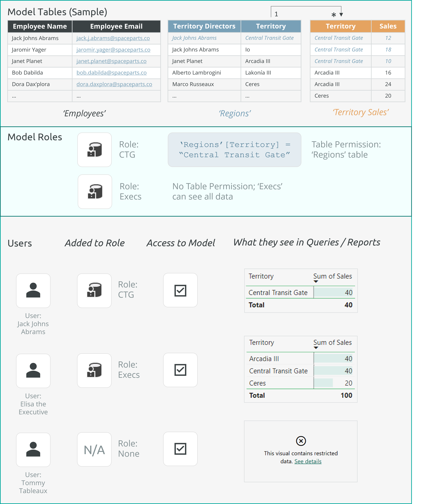This screenshot has width=427, height=504.
Task: Click the jack.j.abrams@spaceparts.co email link
Action: (113, 38)
